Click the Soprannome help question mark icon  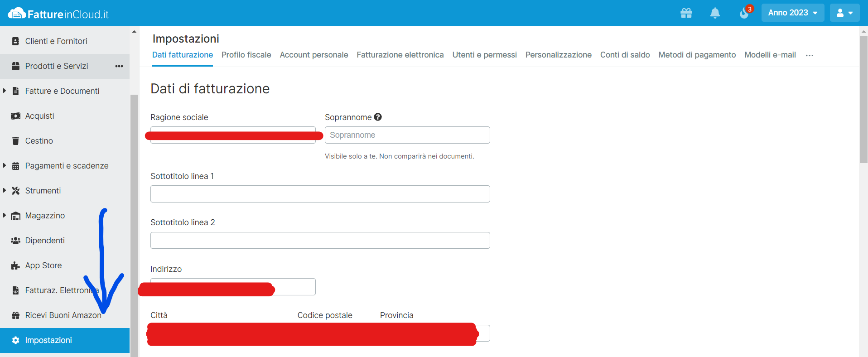[x=378, y=117]
